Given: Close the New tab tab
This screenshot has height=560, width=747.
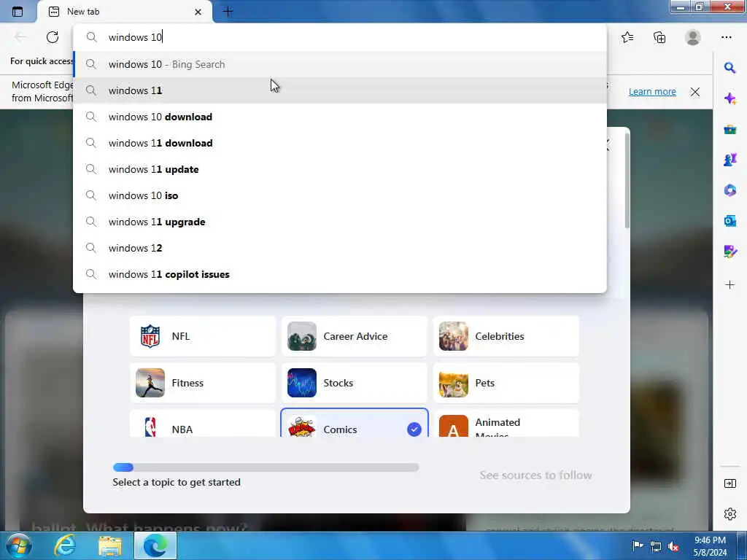Looking at the screenshot, I should pos(198,12).
